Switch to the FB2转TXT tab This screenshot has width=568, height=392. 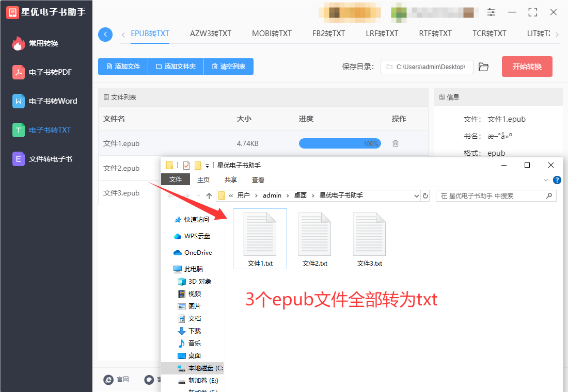(328, 34)
